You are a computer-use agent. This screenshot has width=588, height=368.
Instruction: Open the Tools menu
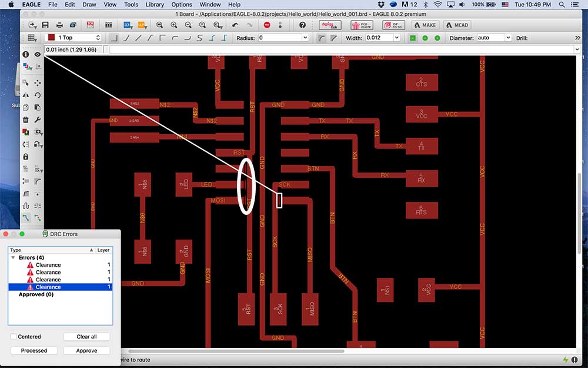131,5
